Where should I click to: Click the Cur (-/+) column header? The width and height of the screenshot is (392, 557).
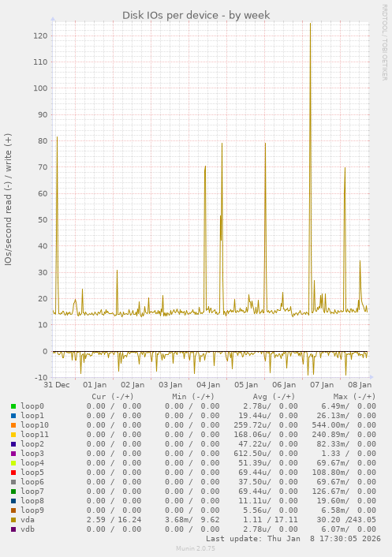pos(113,396)
